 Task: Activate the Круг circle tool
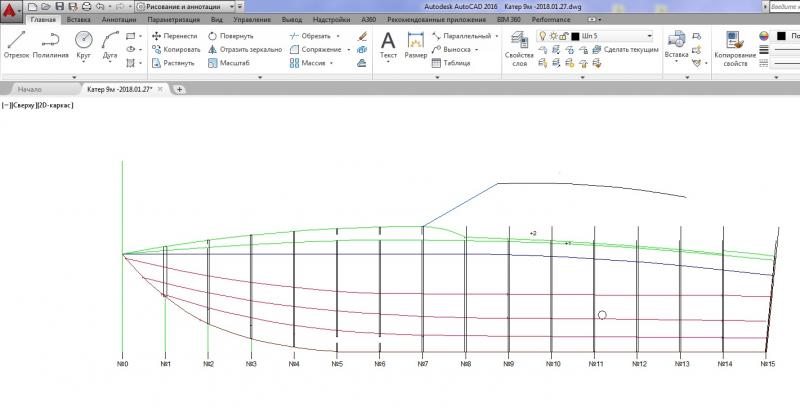[83, 43]
